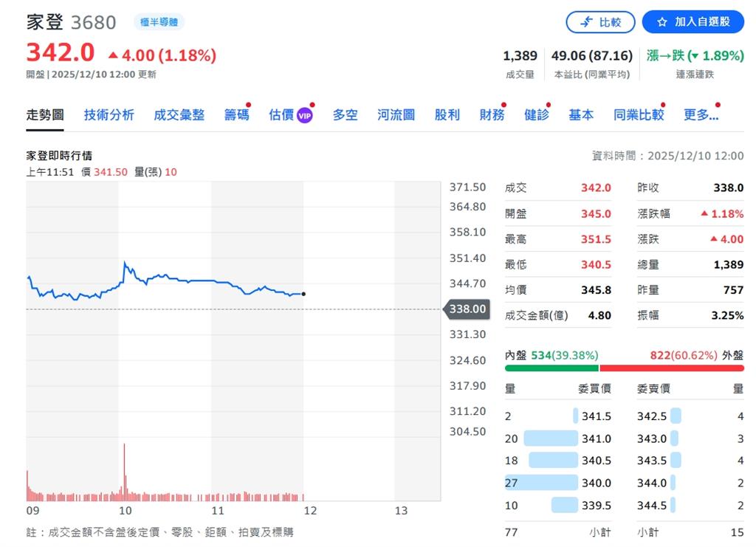This screenshot has height=547, width=756.
Task: Click the red dot badge on 健診 tab
Action: [548, 106]
